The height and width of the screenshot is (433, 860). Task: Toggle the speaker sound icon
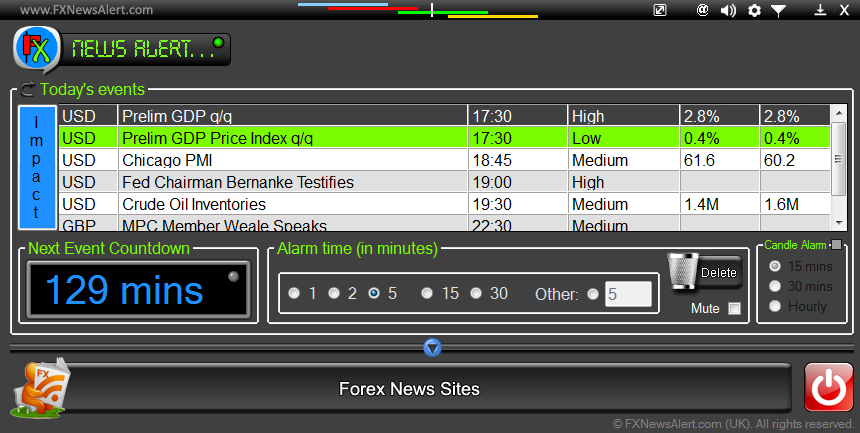click(728, 10)
